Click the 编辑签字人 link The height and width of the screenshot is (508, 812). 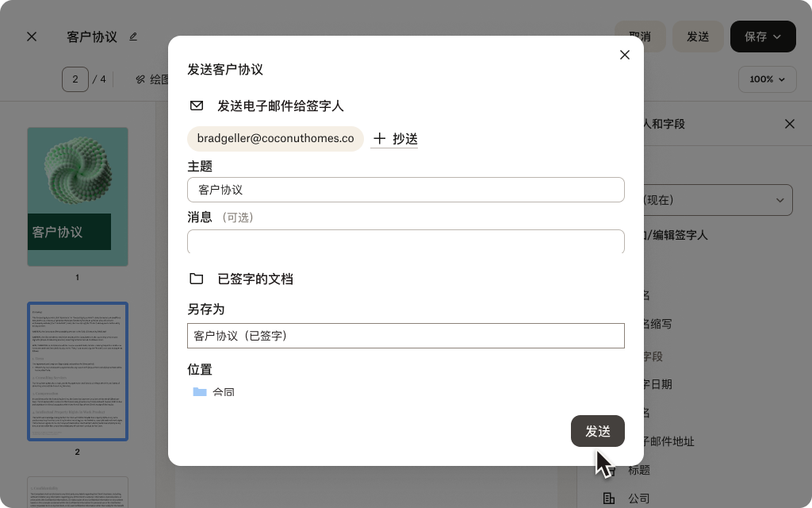point(679,235)
